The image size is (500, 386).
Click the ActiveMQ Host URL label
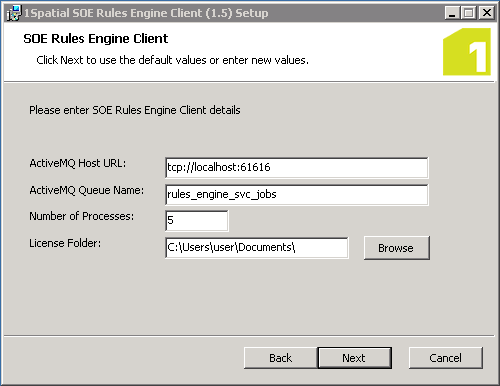78,163
